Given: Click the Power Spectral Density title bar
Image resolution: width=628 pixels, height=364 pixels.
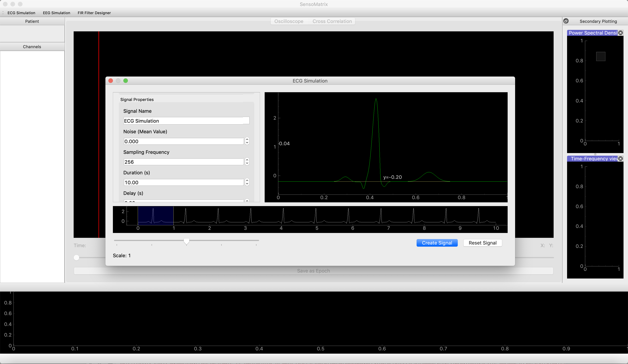Looking at the screenshot, I should (593, 33).
